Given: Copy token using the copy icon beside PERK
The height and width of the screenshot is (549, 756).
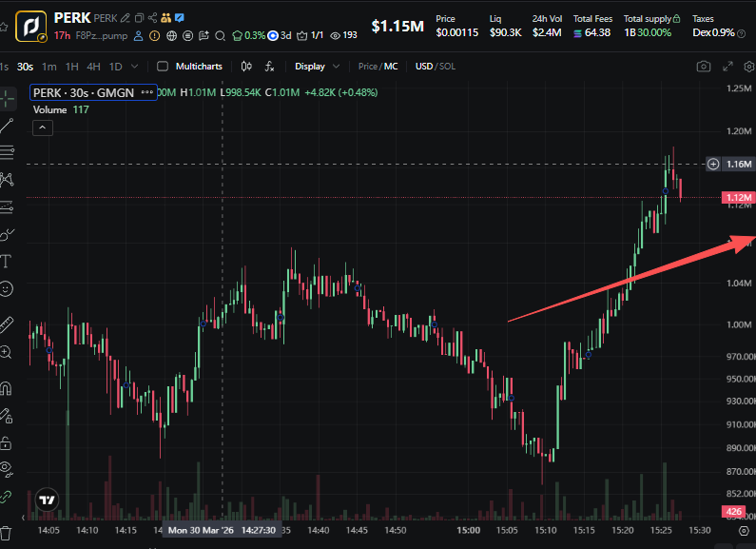Looking at the screenshot, I should click(140, 18).
